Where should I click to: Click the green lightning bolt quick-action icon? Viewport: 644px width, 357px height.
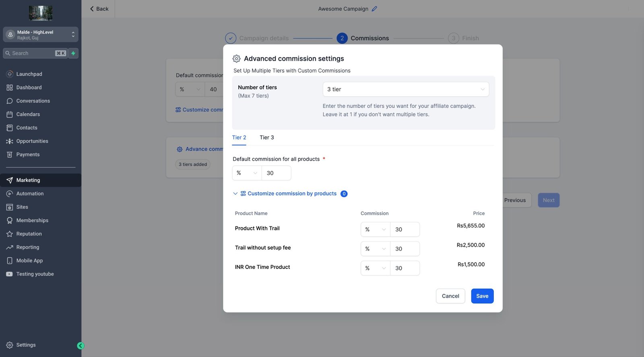[73, 53]
